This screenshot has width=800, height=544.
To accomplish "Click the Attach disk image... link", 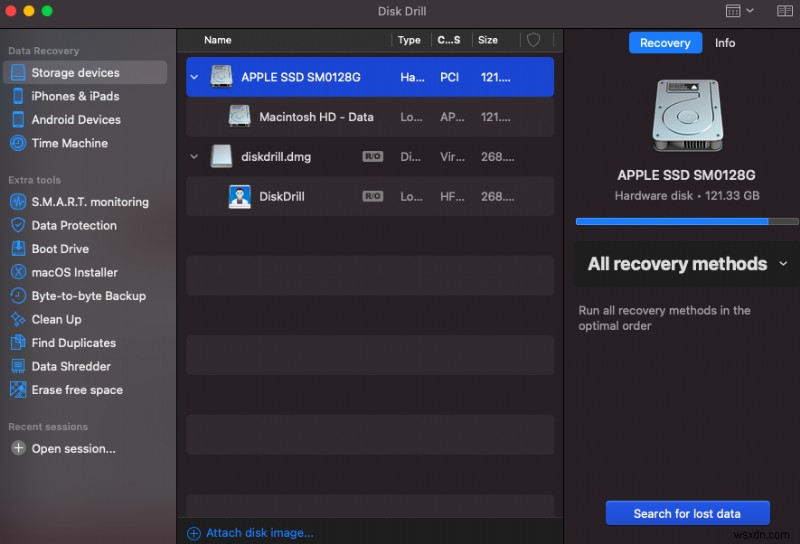I will coord(260,533).
